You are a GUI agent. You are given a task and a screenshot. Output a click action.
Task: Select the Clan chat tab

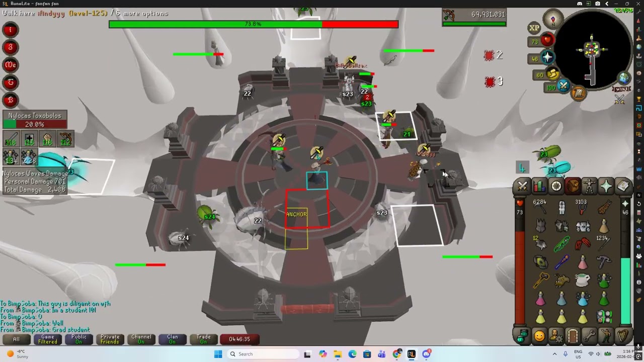[x=173, y=339]
